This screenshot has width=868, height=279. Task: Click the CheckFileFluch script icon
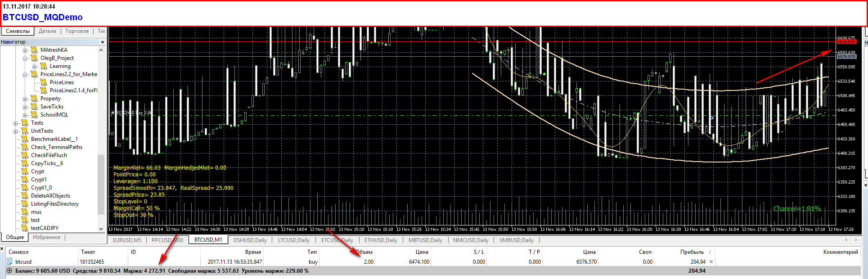(25, 155)
